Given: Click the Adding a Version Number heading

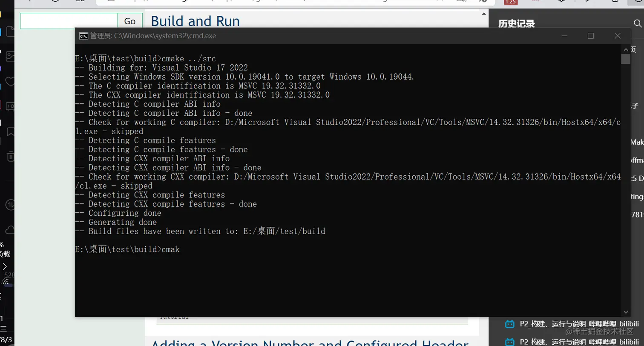Looking at the screenshot, I should pyautogui.click(x=310, y=343).
